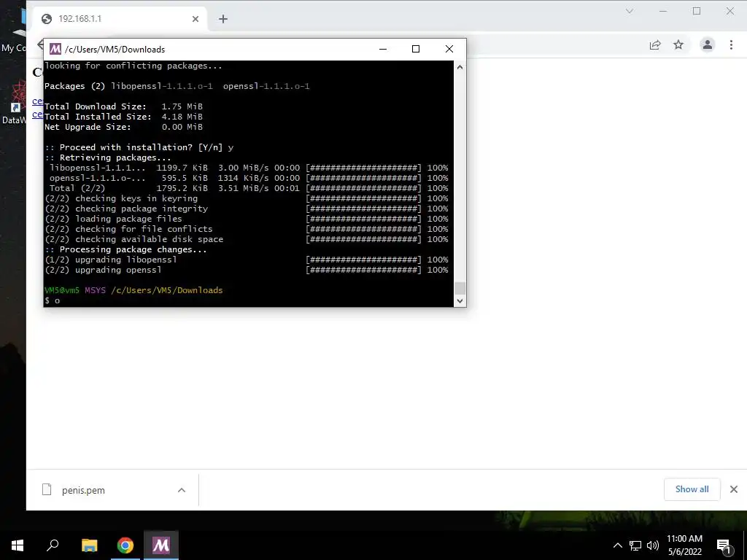Image resolution: width=747 pixels, height=560 pixels.
Task: Close the Chrome downloads bar
Action: pos(734,489)
